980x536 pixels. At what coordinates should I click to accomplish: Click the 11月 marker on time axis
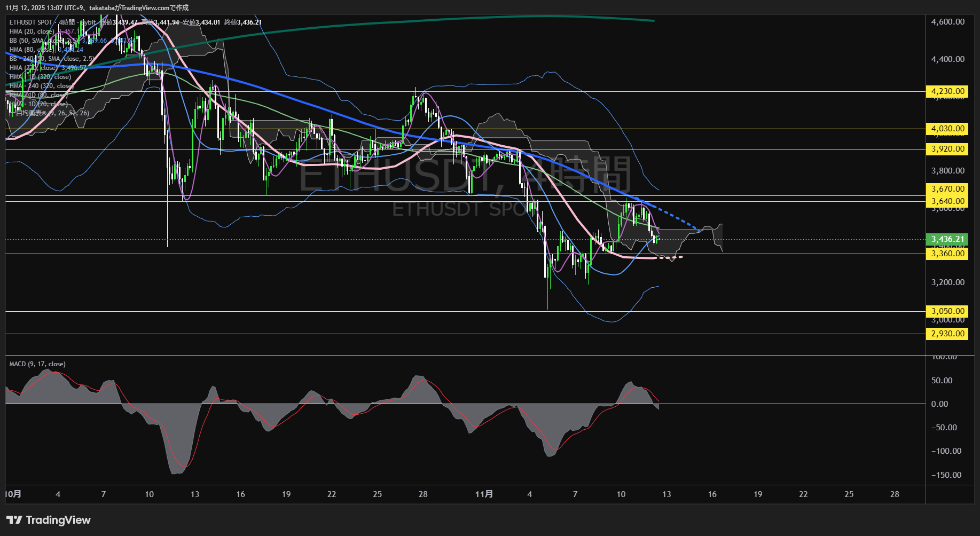pos(484,494)
